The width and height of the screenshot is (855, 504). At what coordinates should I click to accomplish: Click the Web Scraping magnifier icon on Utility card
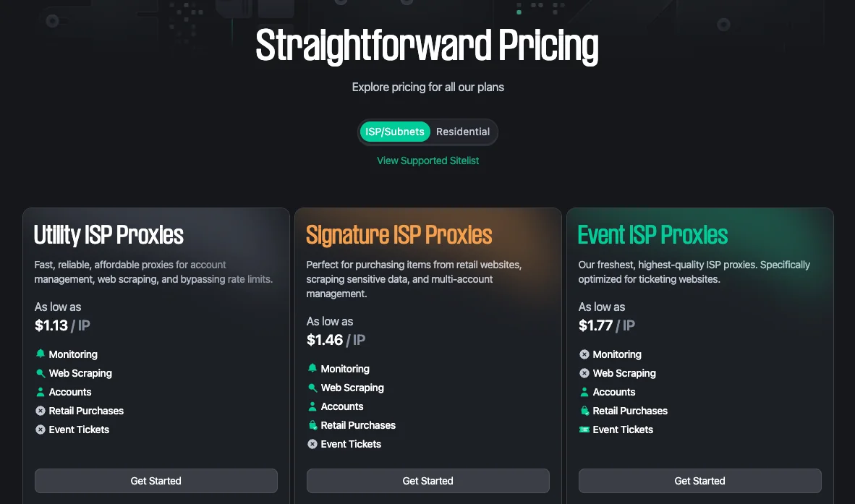click(x=41, y=373)
